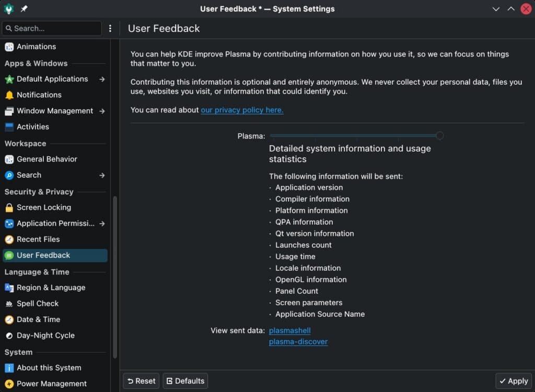Click the Apply button
Screen dimensions: 535x392
coord(513,381)
